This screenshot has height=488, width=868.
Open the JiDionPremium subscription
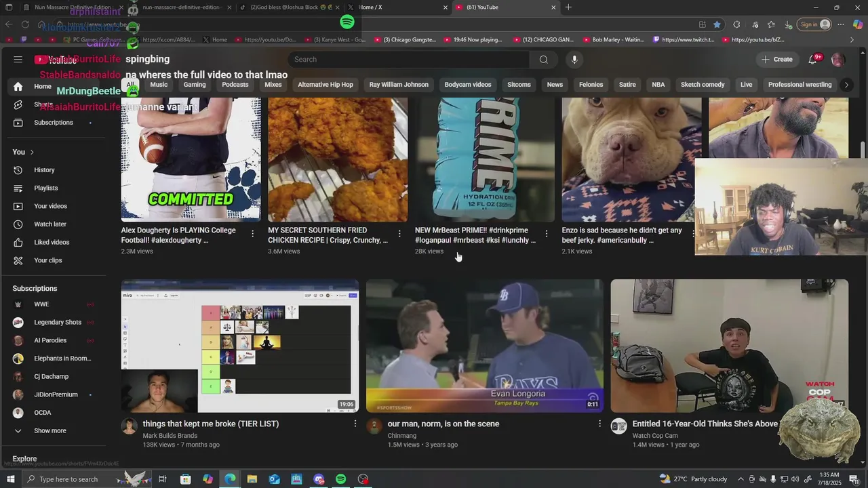[x=56, y=394]
